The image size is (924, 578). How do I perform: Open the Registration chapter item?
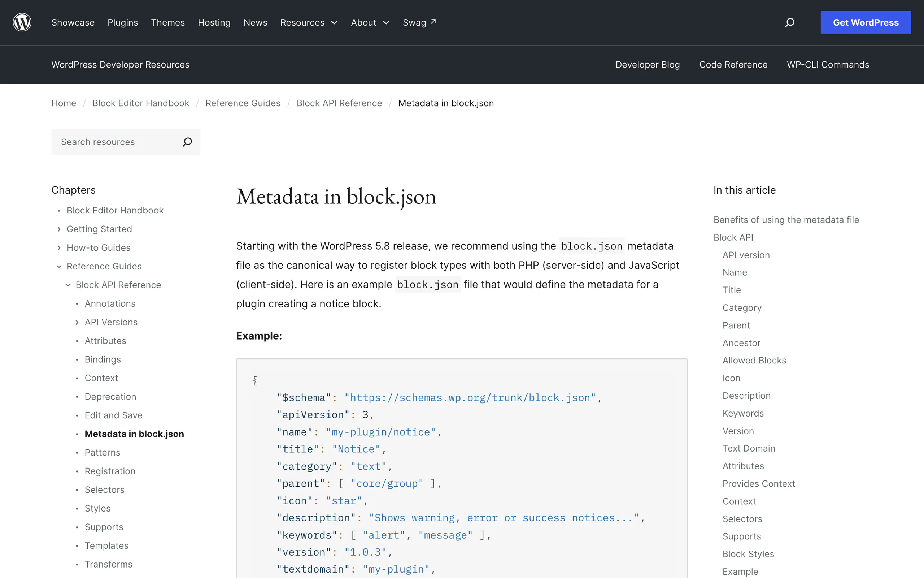pos(110,471)
